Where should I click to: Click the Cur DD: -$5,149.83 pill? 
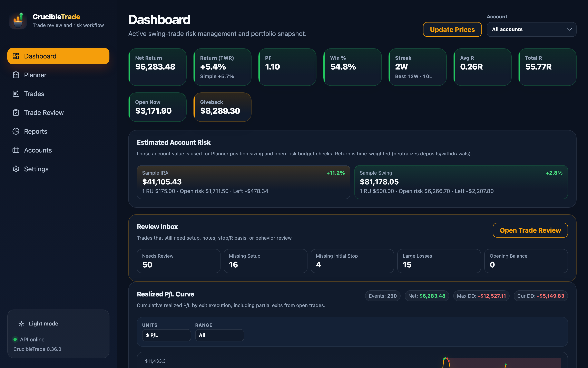[x=541, y=296]
